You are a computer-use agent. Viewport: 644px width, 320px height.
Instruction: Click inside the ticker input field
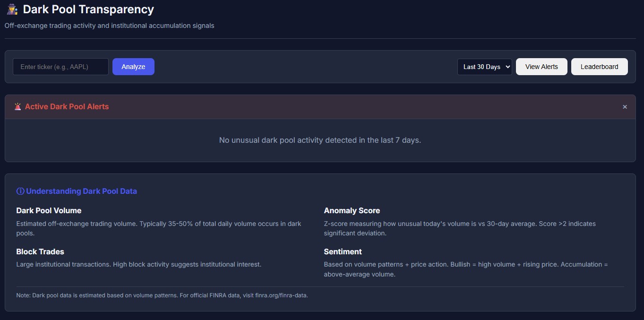60,67
